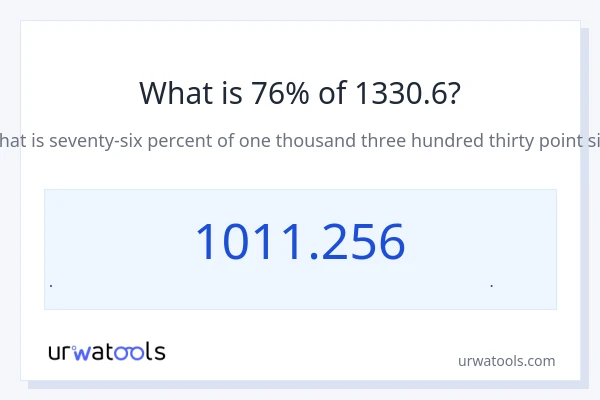
Task: Click the decimal point in 1011.256
Action: (310, 260)
